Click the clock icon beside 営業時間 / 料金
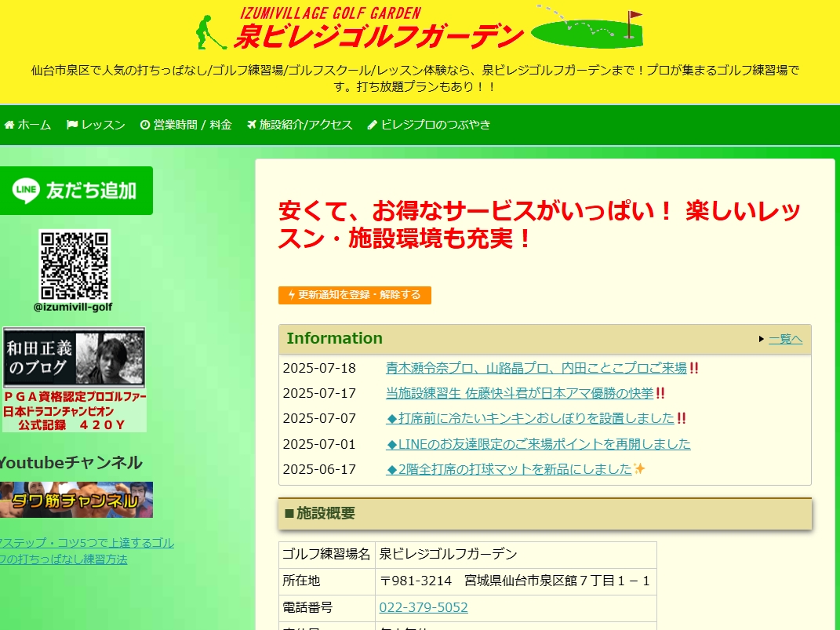The width and height of the screenshot is (840, 630). coord(145,125)
